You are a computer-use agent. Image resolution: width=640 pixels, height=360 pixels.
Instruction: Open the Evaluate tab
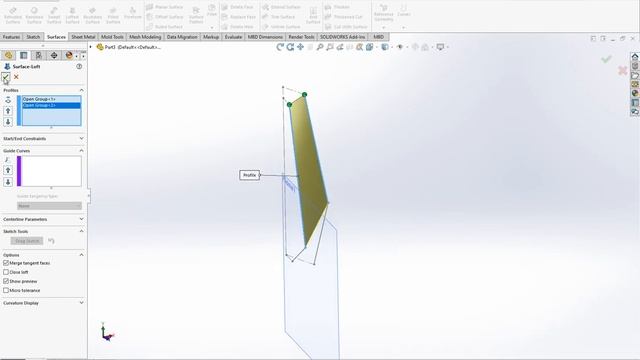[x=233, y=37]
